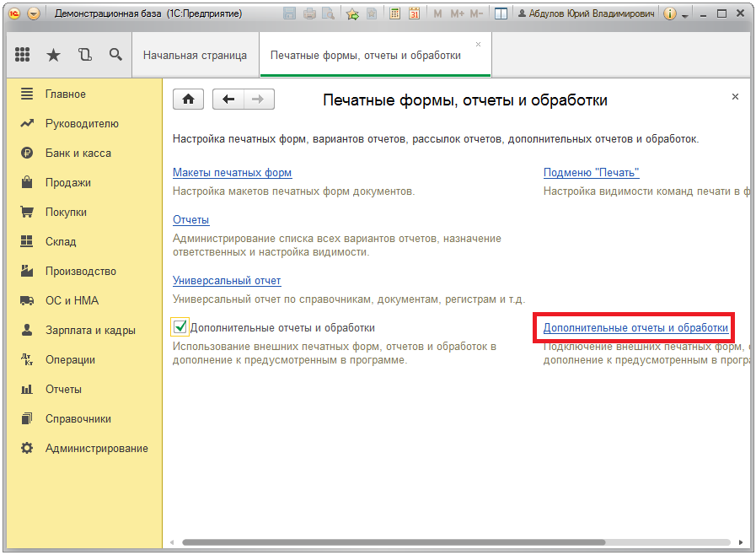Open the sections menu grid icon
The image size is (756, 555).
tap(22, 55)
